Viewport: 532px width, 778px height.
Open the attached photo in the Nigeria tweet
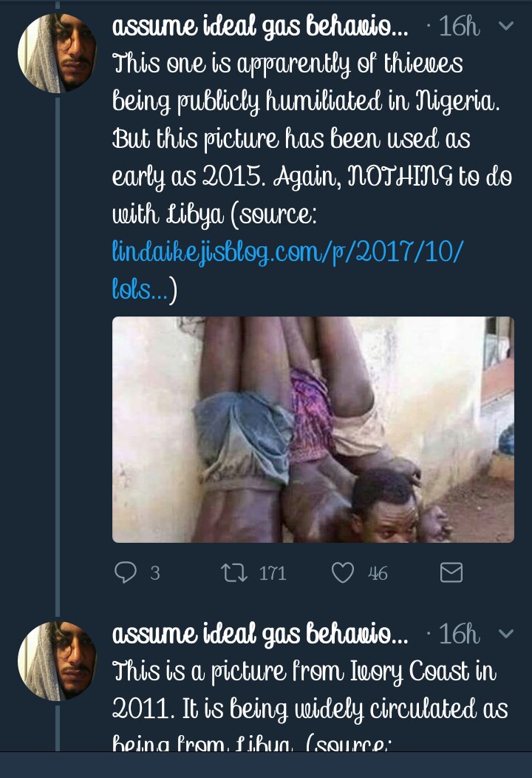click(313, 430)
